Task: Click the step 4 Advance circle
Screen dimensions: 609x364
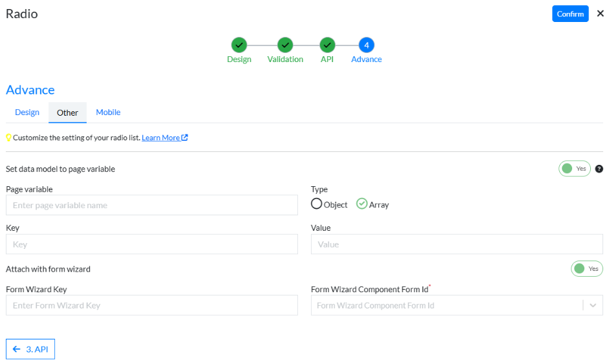Action: pos(367,45)
